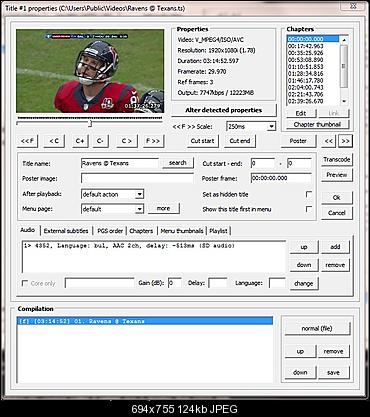Viewport: 370px width, 417px height.
Task: Go to next title with >> button
Action: (345, 141)
